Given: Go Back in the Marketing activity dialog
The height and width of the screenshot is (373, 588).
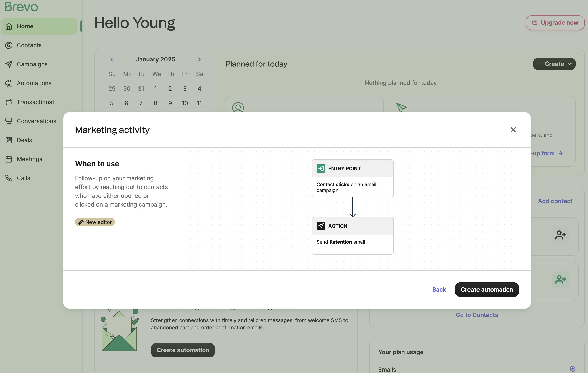Looking at the screenshot, I should [x=439, y=290].
